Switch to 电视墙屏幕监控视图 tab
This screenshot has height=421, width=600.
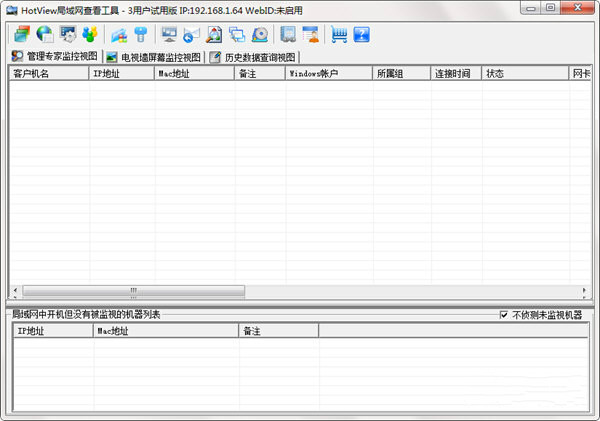[x=153, y=57]
